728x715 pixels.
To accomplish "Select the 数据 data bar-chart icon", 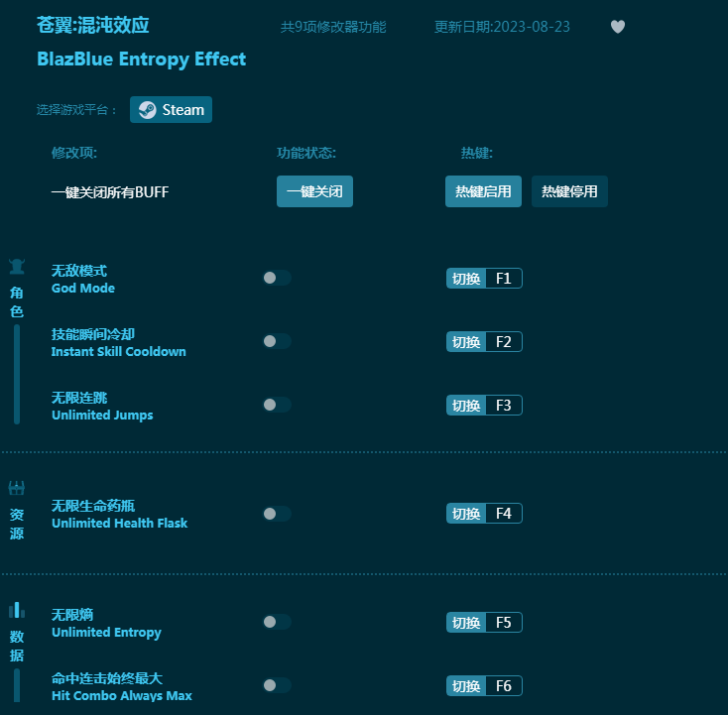I will 17,610.
